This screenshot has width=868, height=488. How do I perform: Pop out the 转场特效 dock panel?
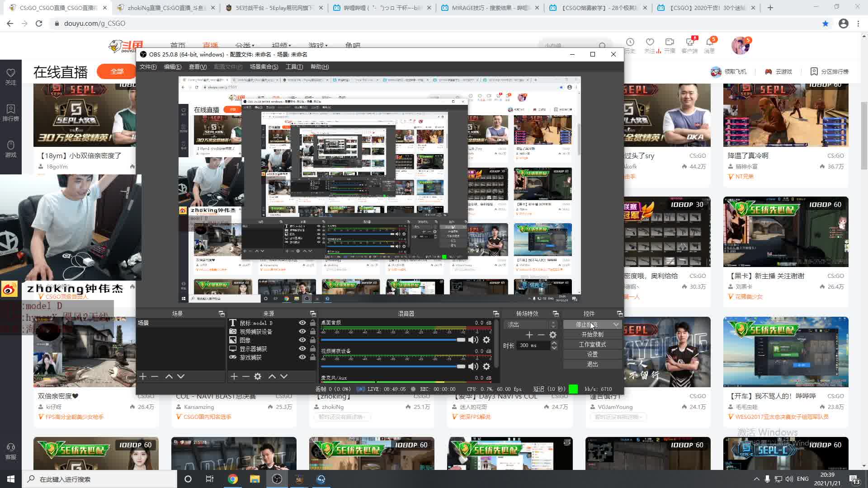[x=556, y=314]
